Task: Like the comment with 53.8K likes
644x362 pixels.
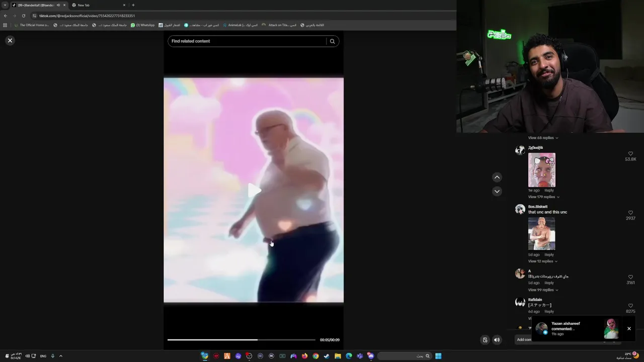Action: [630, 154]
